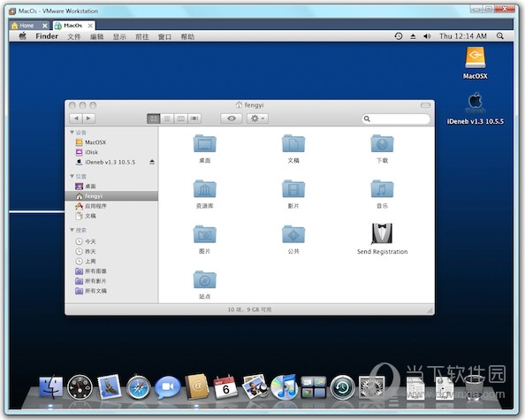Collapse the 搜索 search section in the sidebar

coord(72,230)
